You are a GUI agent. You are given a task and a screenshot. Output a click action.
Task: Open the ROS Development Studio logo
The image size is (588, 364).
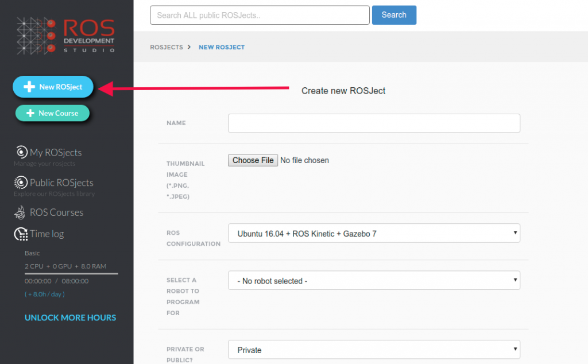(x=65, y=36)
